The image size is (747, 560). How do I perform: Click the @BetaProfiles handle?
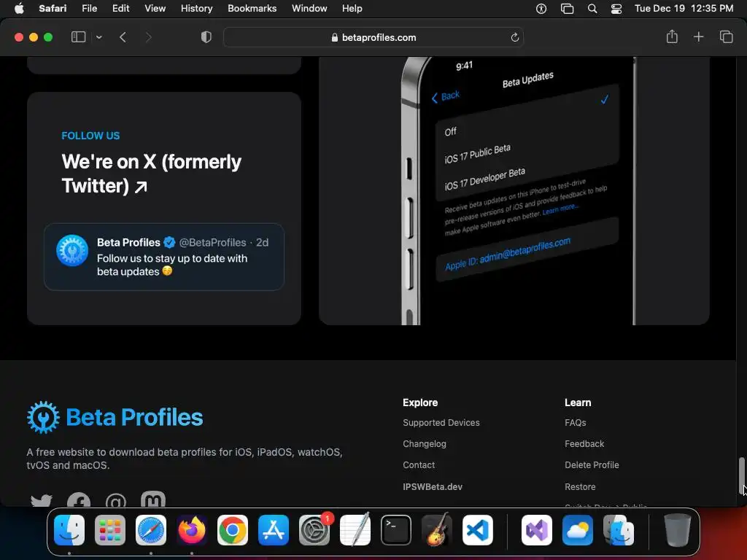coord(212,242)
